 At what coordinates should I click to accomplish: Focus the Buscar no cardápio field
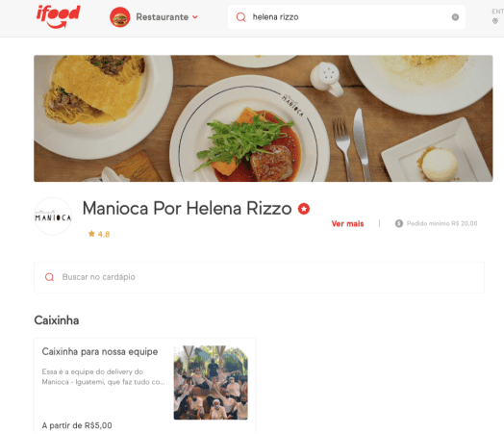point(259,277)
